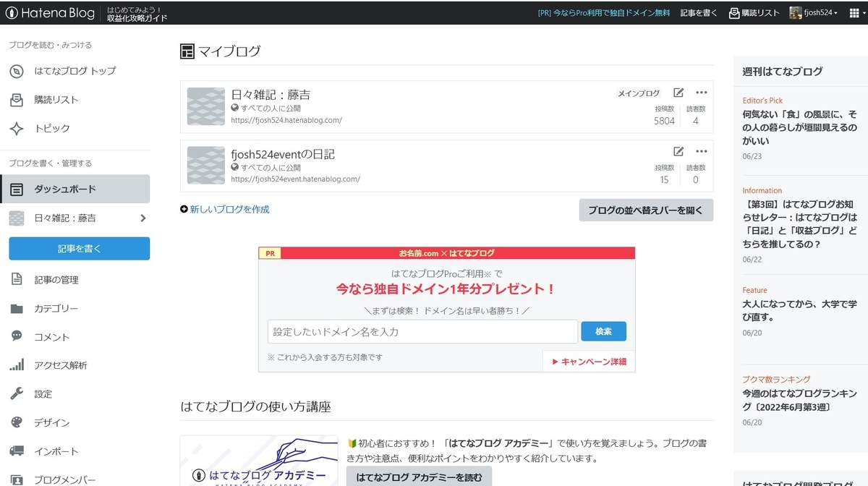Open the apps grid icon in header
The image size is (868, 486).
[x=854, y=13]
